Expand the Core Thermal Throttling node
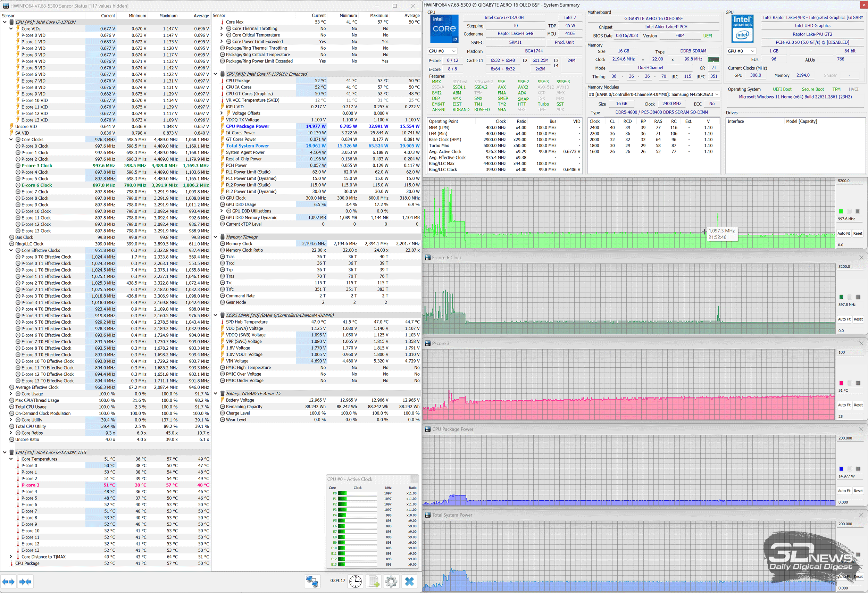868x593 pixels. (x=222, y=28)
